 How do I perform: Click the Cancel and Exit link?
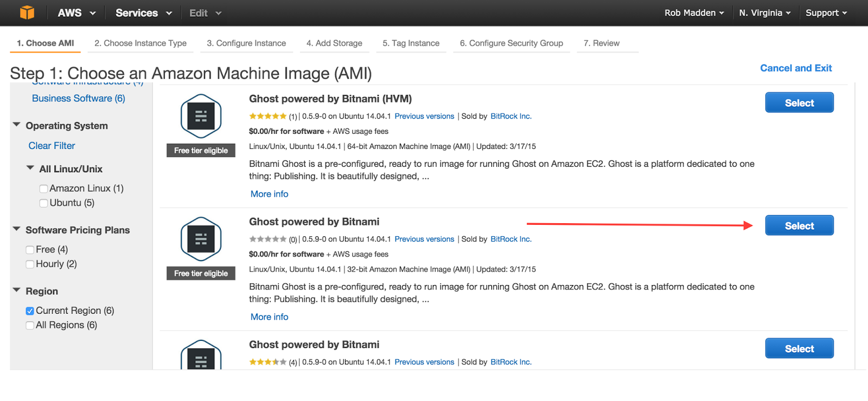pos(795,68)
